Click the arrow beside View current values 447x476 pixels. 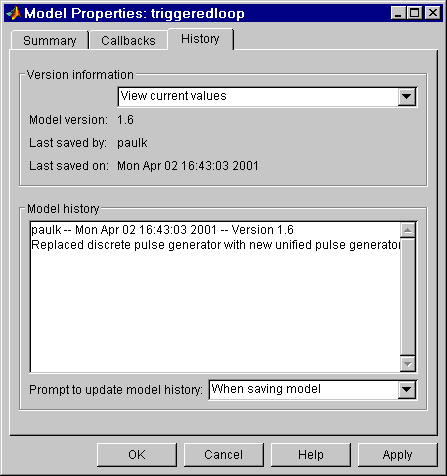407,97
